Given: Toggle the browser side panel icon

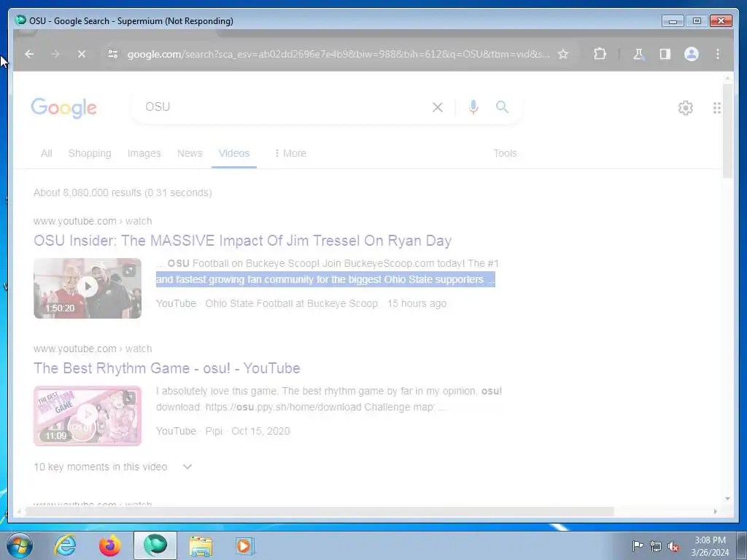Looking at the screenshot, I should click(665, 54).
